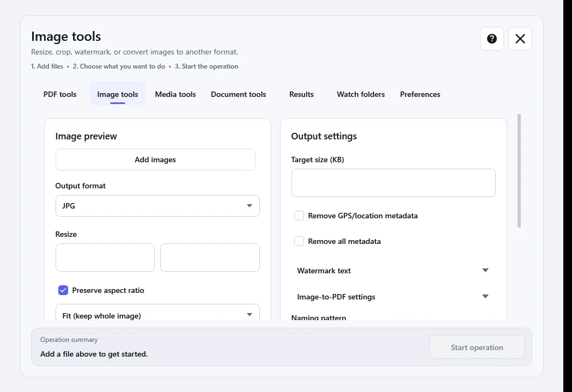Click the Naming pattern label
Screen dimensions: 572x392
319,317
